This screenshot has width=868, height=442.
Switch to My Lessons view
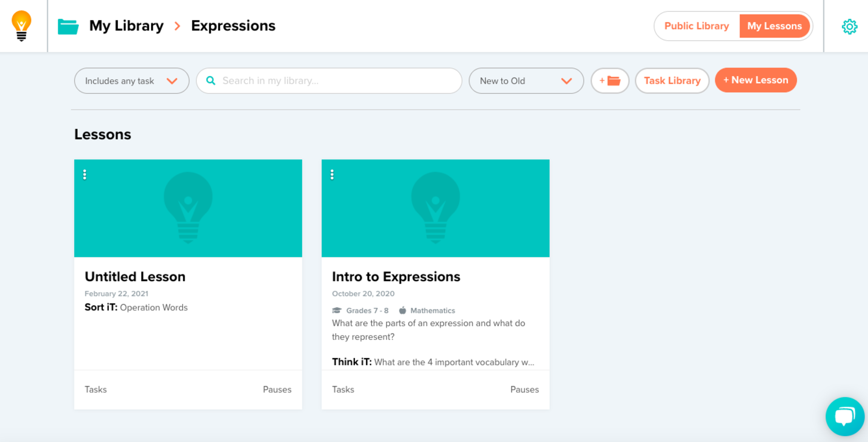pyautogui.click(x=774, y=26)
